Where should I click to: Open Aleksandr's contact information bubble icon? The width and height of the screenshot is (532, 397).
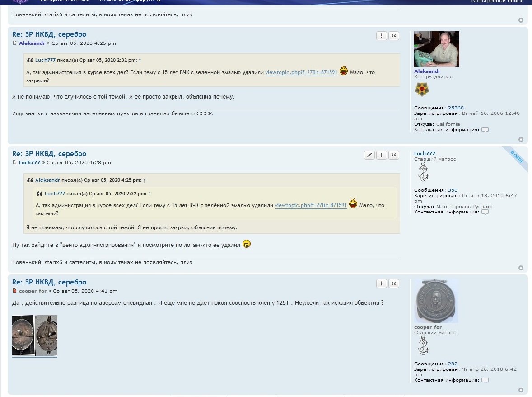[x=485, y=130]
